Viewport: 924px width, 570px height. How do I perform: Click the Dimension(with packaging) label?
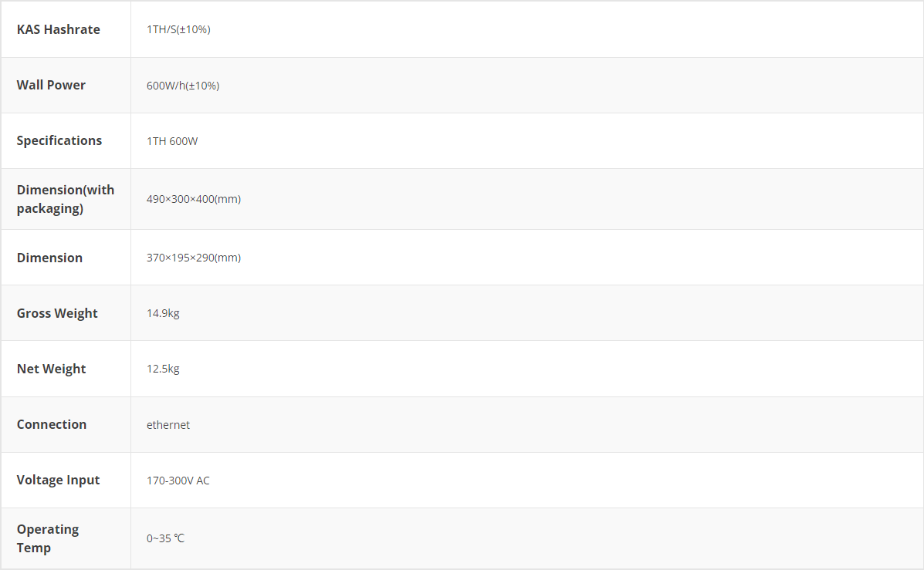pyautogui.click(x=66, y=199)
